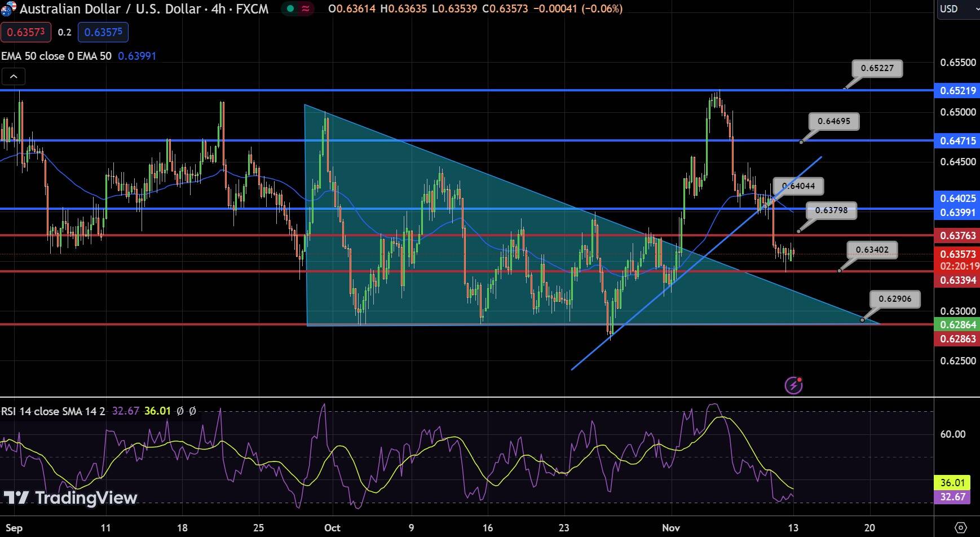Viewport: 980px width, 537px height.
Task: Click the blue 0.65219 price axis label
Action: [x=957, y=90]
